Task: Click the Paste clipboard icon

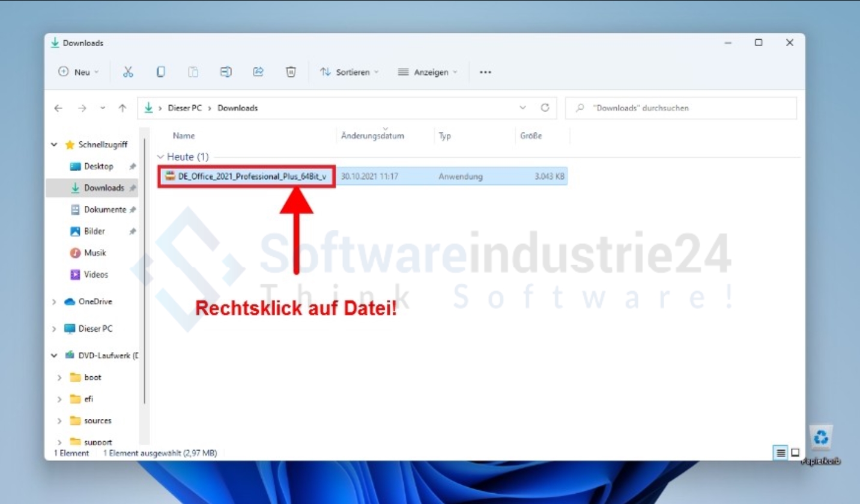Action: [x=193, y=72]
